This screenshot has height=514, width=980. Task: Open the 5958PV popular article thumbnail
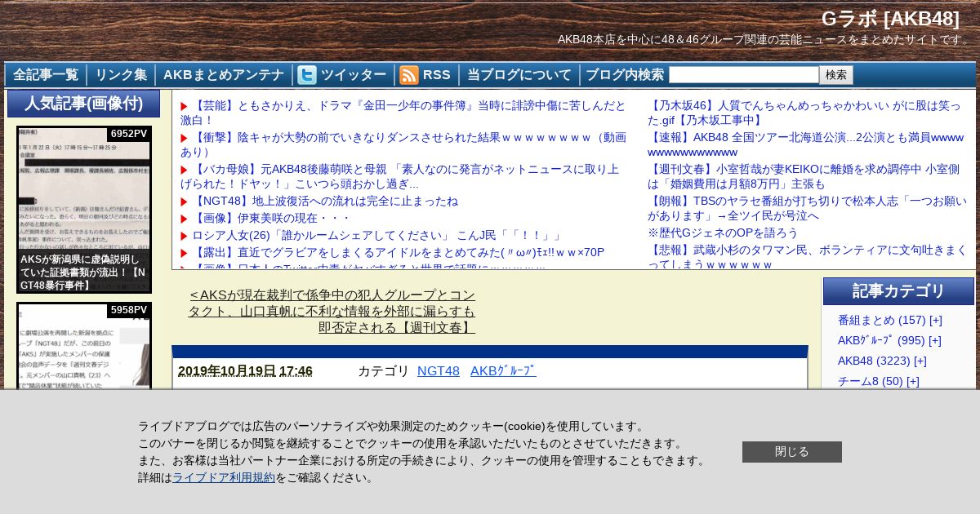click(84, 346)
